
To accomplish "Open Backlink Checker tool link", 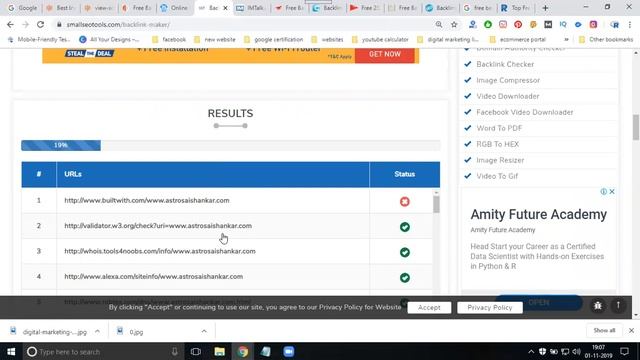I will coord(505,64).
